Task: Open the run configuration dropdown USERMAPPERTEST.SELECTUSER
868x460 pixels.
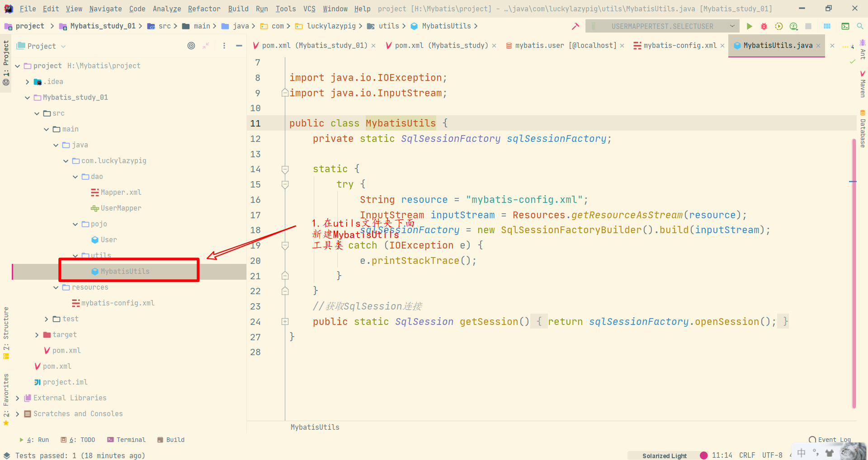Action: [662, 26]
